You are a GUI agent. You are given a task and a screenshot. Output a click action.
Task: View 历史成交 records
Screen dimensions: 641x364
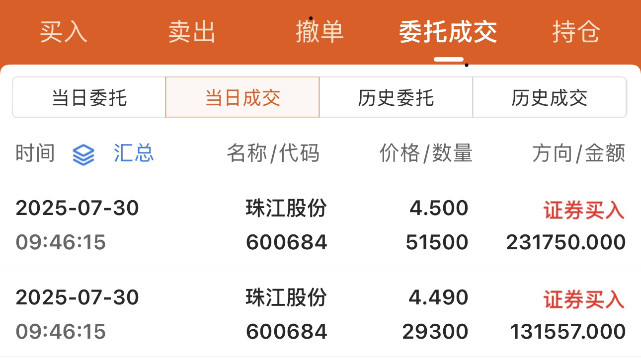550,97
